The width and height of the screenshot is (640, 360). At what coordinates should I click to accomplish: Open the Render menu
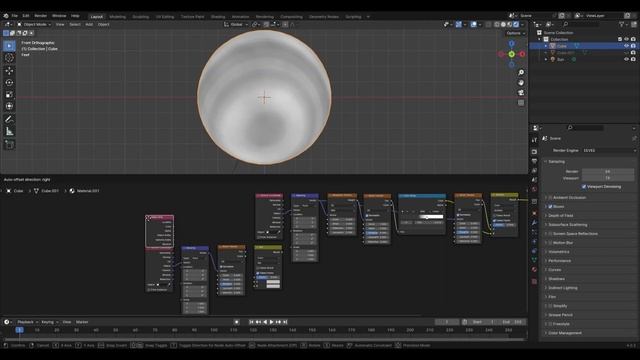tap(40, 16)
